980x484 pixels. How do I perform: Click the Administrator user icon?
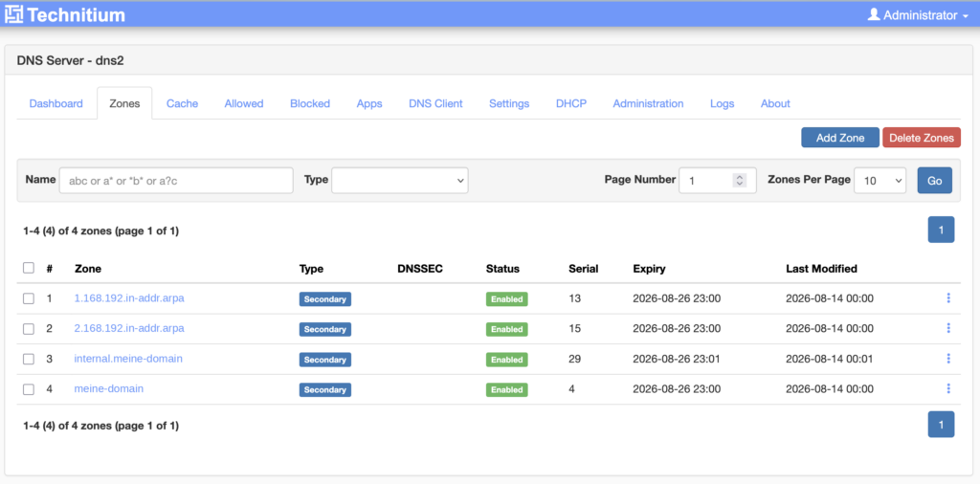(x=874, y=14)
